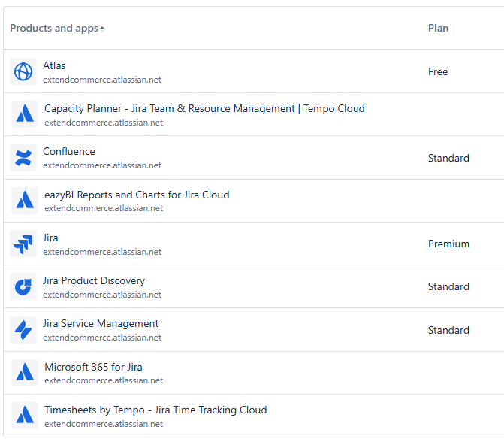Open Jira Service Management name

(x=101, y=324)
